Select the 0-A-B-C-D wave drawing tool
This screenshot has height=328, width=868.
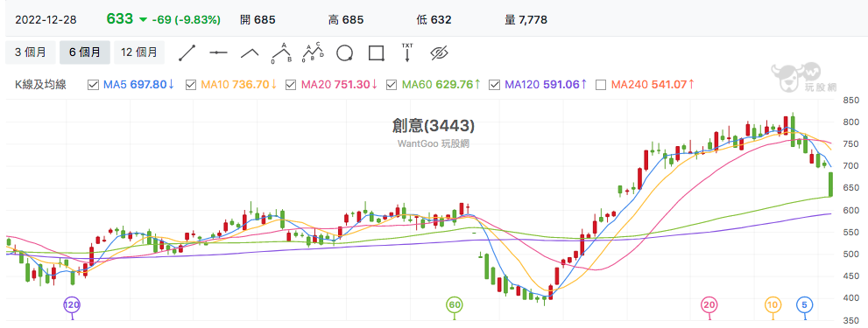(314, 52)
